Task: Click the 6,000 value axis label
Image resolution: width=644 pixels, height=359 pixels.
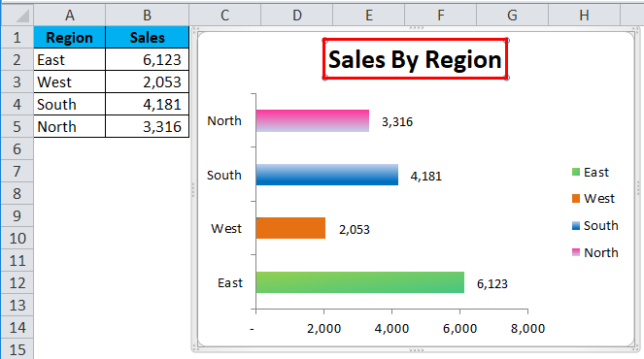Action: tap(460, 328)
